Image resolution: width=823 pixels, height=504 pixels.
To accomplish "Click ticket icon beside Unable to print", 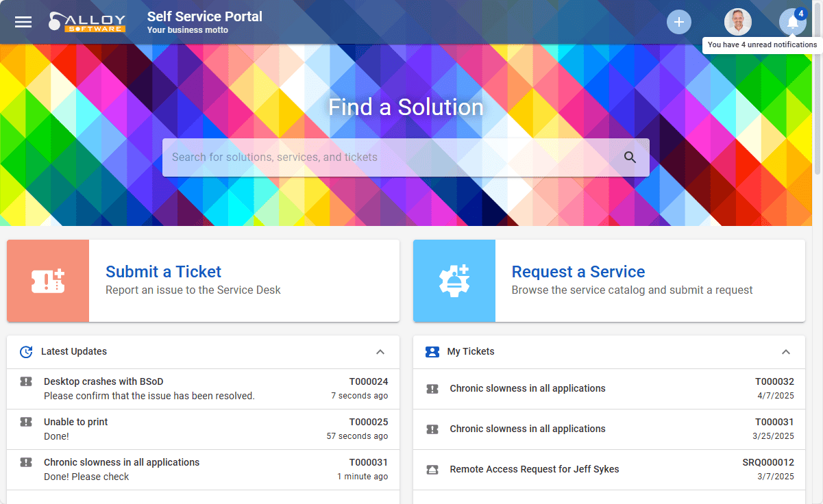I will [26, 423].
